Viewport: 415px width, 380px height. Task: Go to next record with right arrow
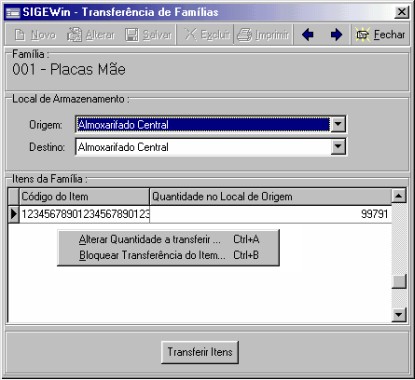(x=336, y=34)
